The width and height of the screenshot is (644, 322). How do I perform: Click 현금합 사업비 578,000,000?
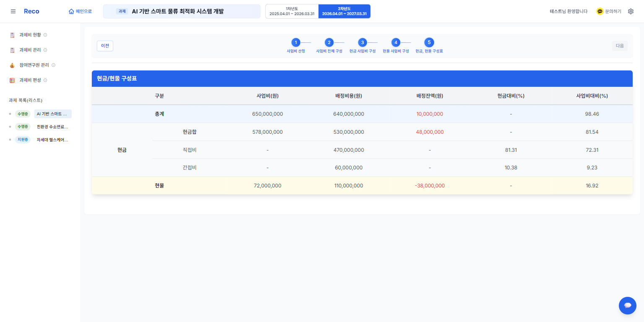(x=267, y=132)
